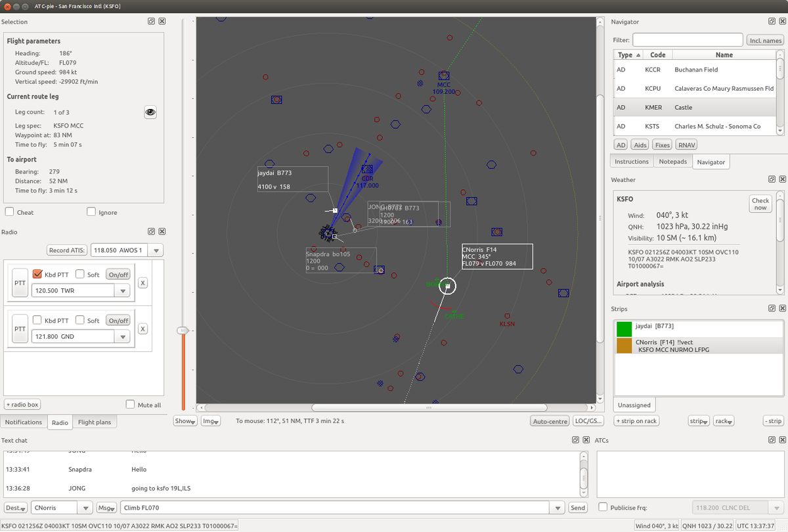Viewport: 788px width, 532px height.
Task: Select the MCC navaid symbol on the radar
Action: tap(444, 76)
